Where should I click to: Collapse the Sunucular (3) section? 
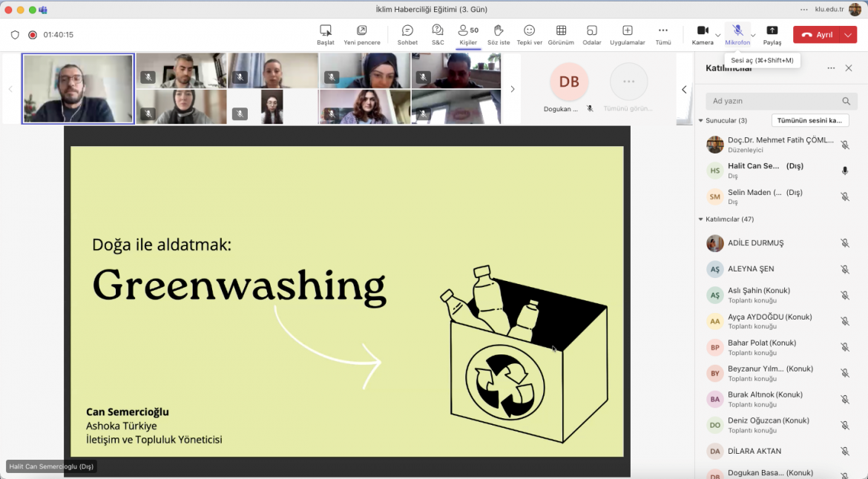pos(701,120)
